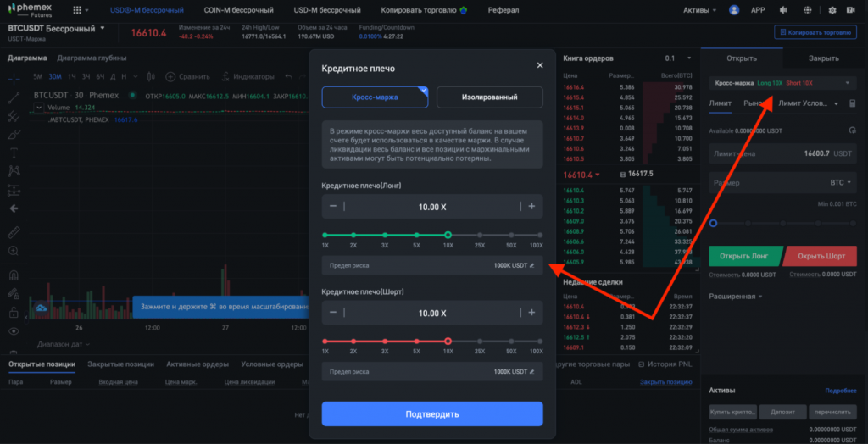Viewport: 868px width, 444px height.
Task: Click the user profile avatar icon
Action: [x=733, y=11]
